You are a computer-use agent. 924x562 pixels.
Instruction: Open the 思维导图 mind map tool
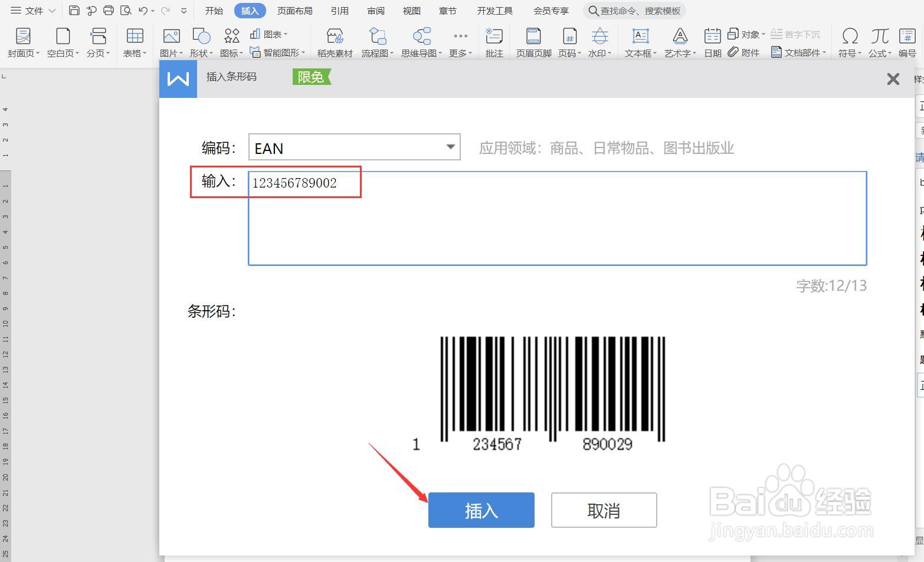(421, 42)
